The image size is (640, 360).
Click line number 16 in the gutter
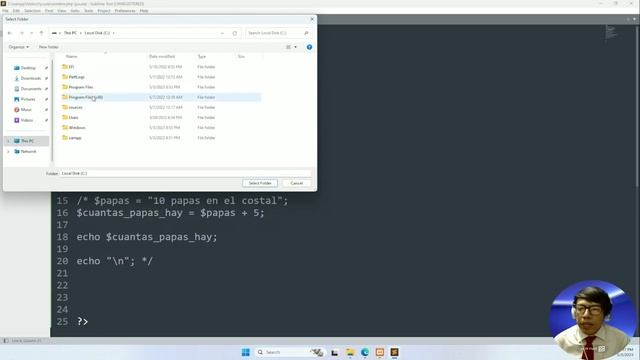point(62,213)
